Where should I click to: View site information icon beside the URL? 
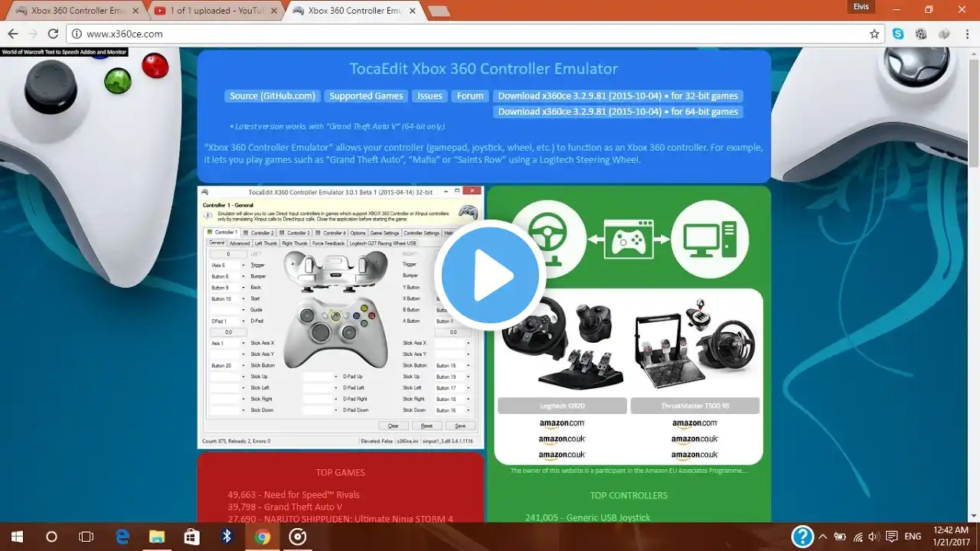77,34
